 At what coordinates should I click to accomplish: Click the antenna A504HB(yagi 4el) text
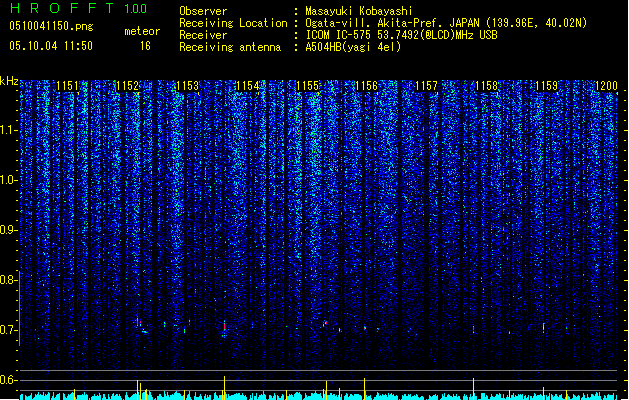pyautogui.click(x=353, y=47)
